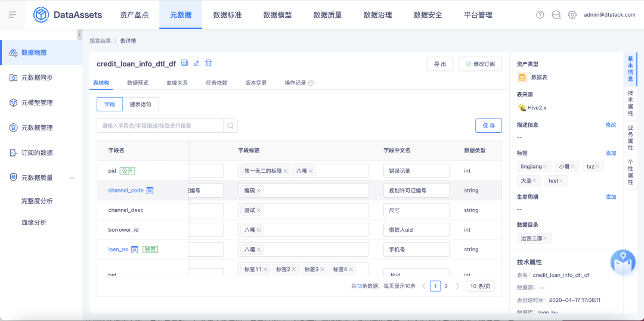Switch to the 业务属性 side tab
Image resolution: width=644 pixels, height=321 pixels.
(630, 138)
